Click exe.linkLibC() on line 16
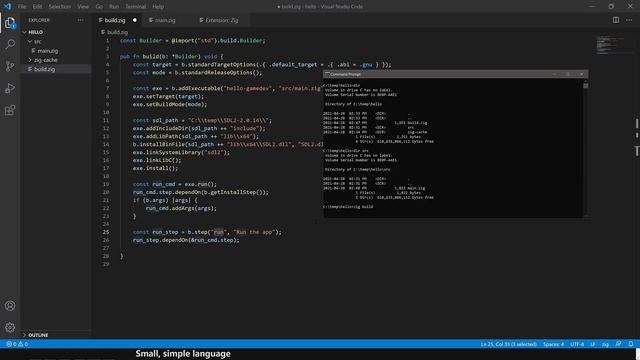This screenshot has width=640, height=360. coord(157,160)
